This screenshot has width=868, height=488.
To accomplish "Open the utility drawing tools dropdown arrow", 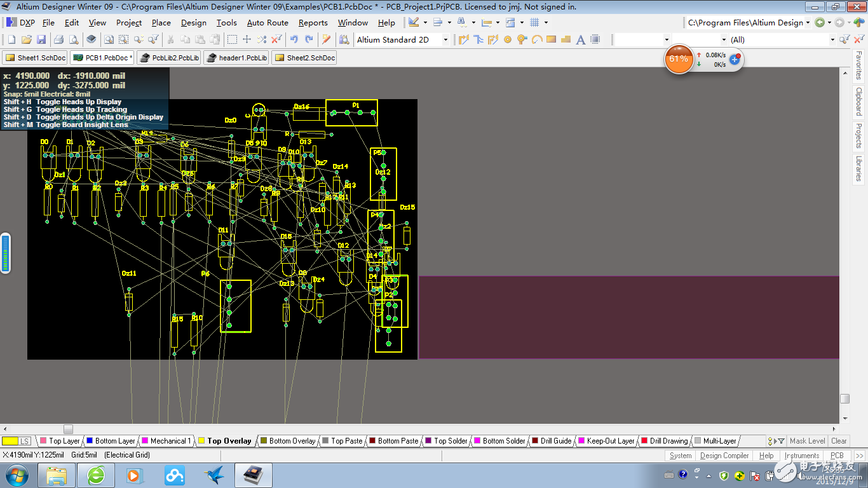I will point(424,22).
